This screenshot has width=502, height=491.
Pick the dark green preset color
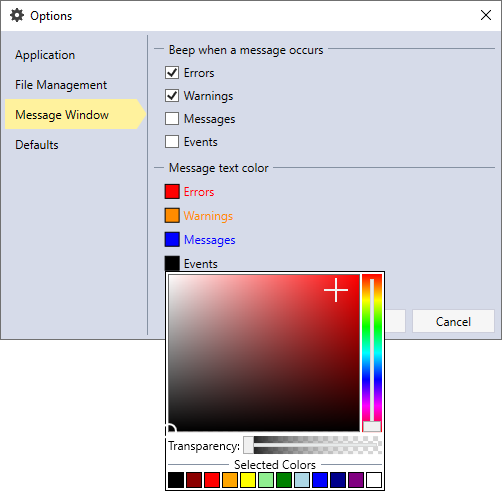pos(284,480)
